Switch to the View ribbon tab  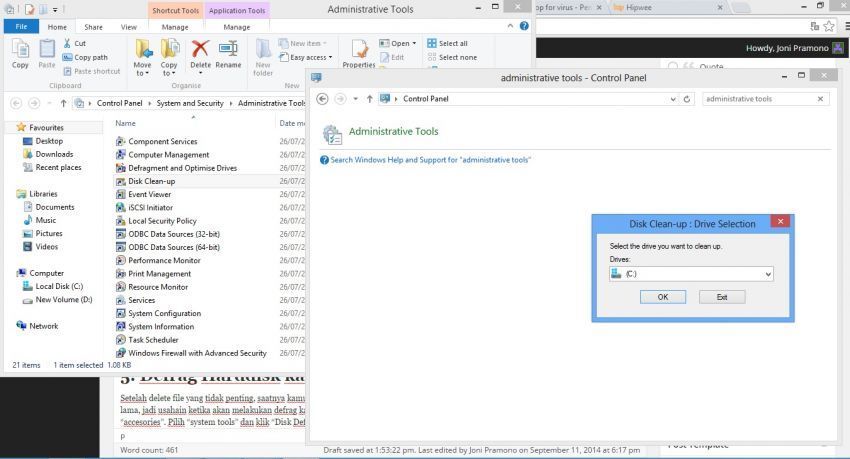tap(128, 27)
